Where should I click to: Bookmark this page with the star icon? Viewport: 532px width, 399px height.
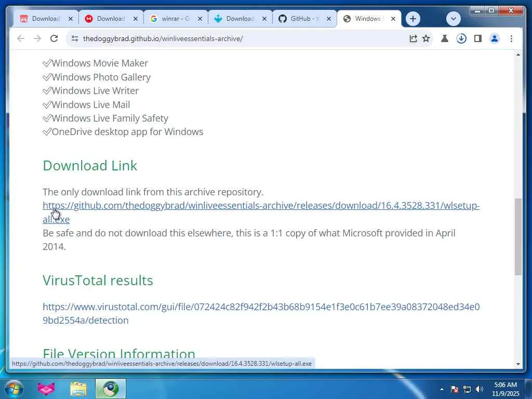click(x=426, y=38)
